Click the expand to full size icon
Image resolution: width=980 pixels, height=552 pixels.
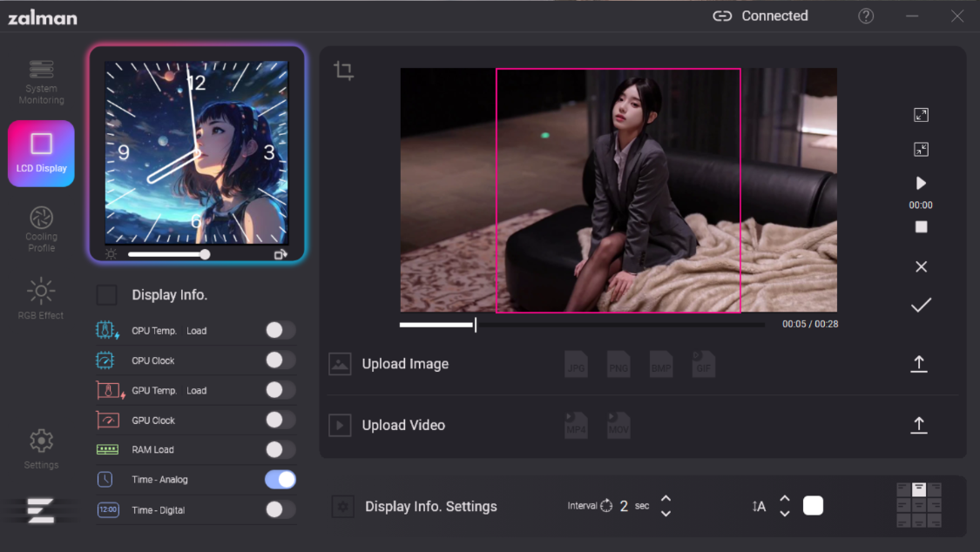click(x=921, y=115)
